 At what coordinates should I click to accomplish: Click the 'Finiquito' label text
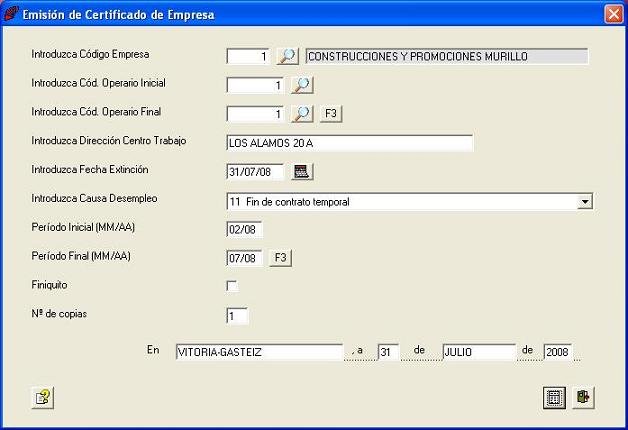pyautogui.click(x=49, y=285)
